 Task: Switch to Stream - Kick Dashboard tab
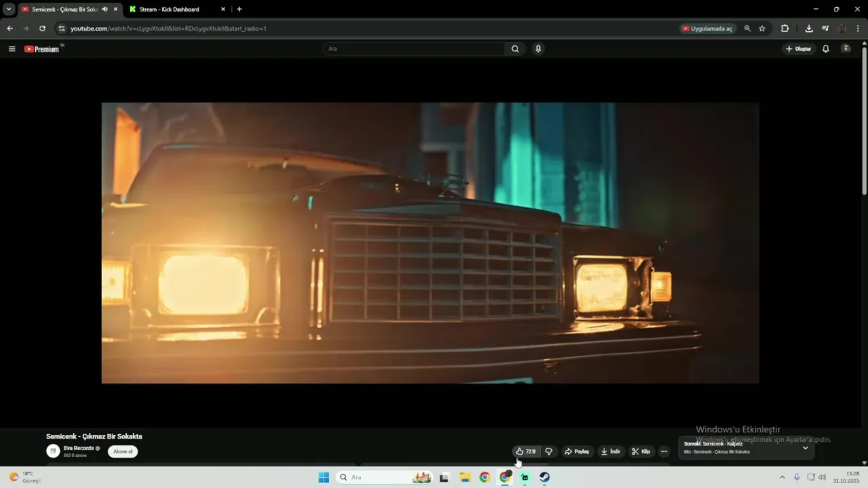click(x=170, y=9)
